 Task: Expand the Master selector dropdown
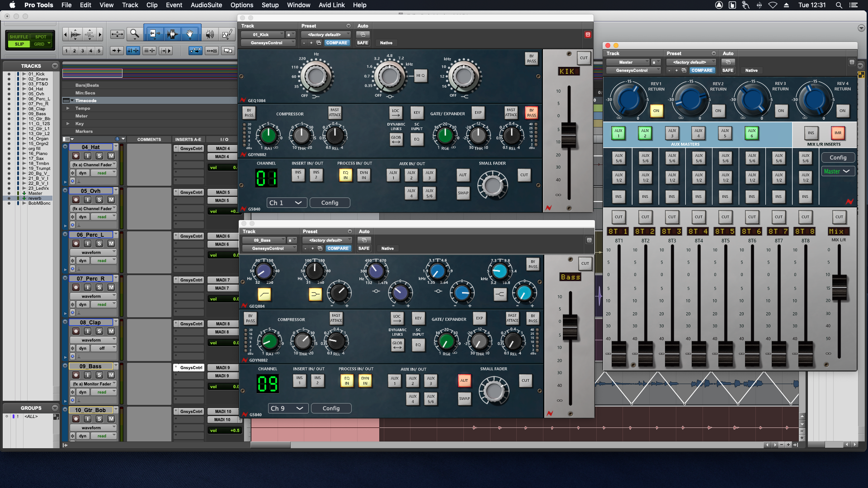click(x=838, y=171)
